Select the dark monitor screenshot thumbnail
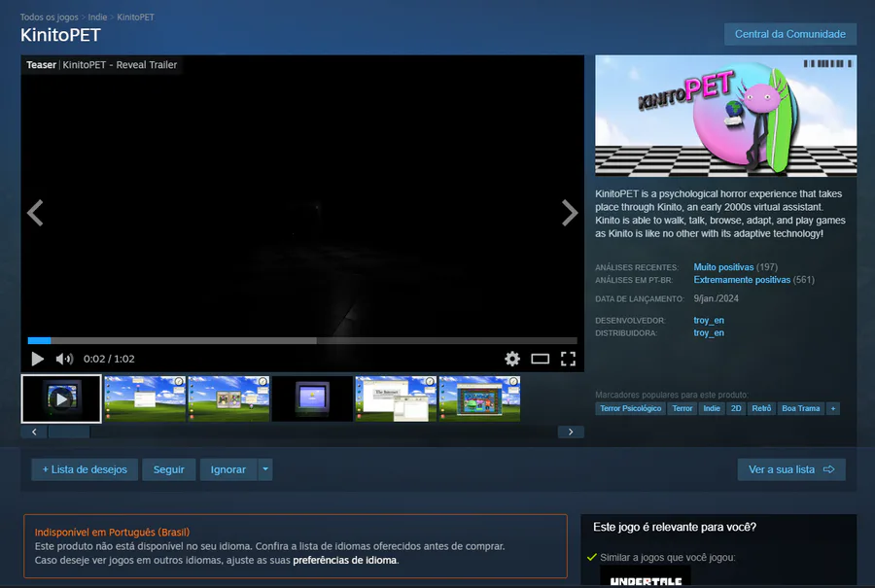The width and height of the screenshot is (875, 588). pyautogui.click(x=312, y=398)
